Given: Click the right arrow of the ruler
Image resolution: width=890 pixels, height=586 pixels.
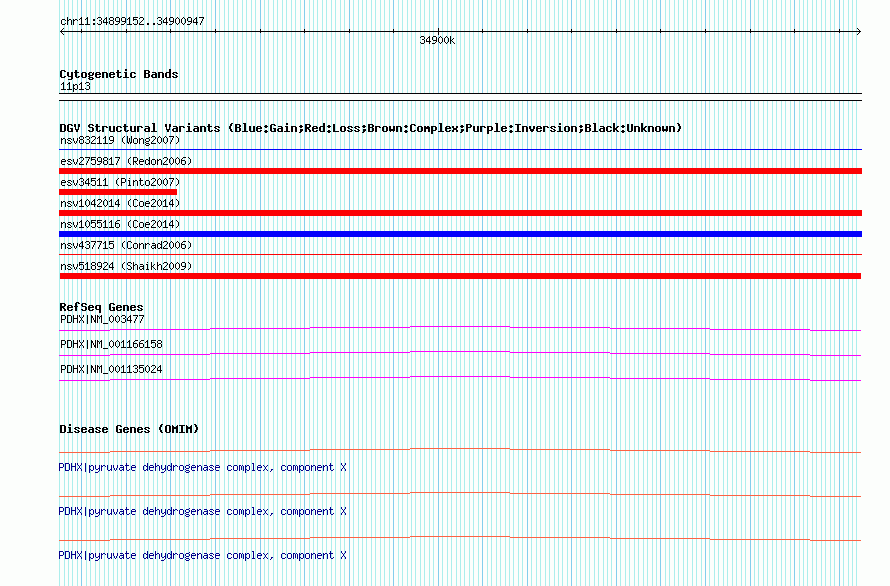Looking at the screenshot, I should point(859,32).
